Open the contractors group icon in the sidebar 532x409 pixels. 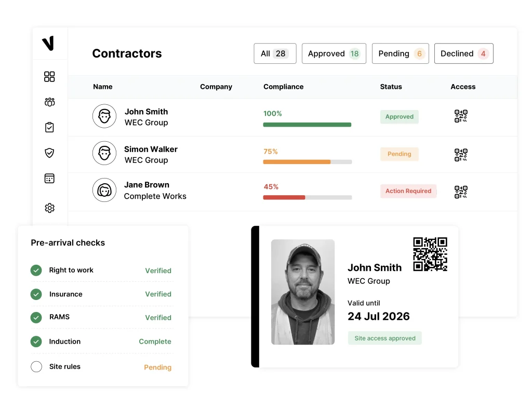coord(49,102)
